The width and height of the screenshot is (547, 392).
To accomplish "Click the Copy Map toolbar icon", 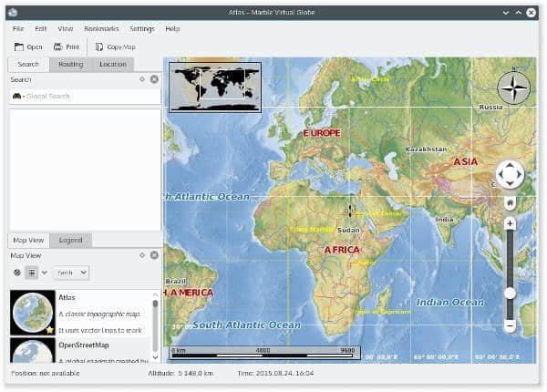I will pyautogui.click(x=99, y=46).
